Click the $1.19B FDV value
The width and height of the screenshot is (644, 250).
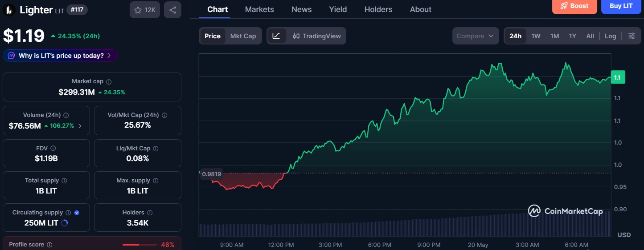[46, 158]
